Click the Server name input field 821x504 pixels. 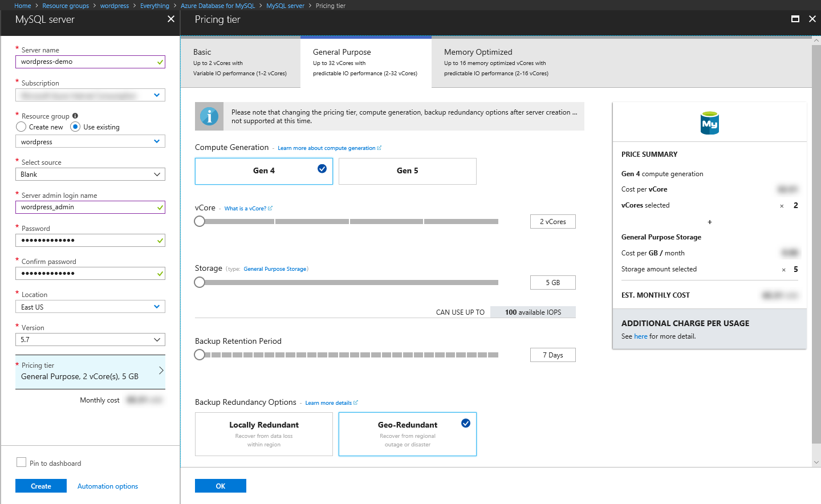[x=90, y=62]
